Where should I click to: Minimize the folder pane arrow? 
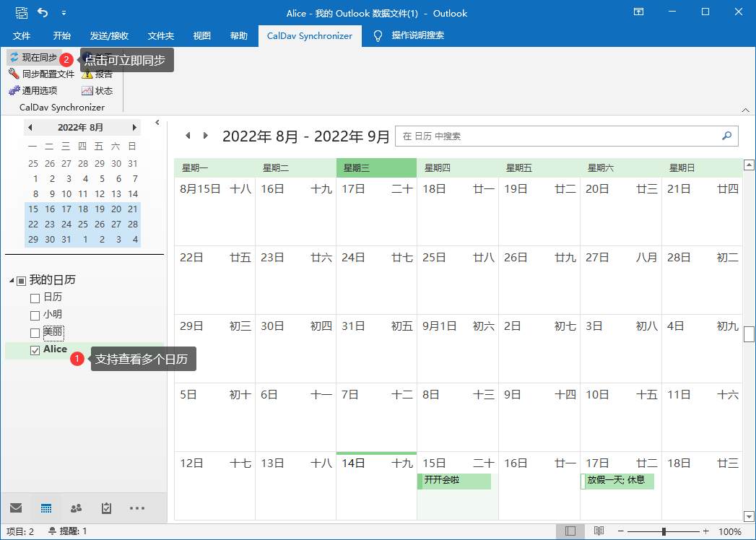157,123
